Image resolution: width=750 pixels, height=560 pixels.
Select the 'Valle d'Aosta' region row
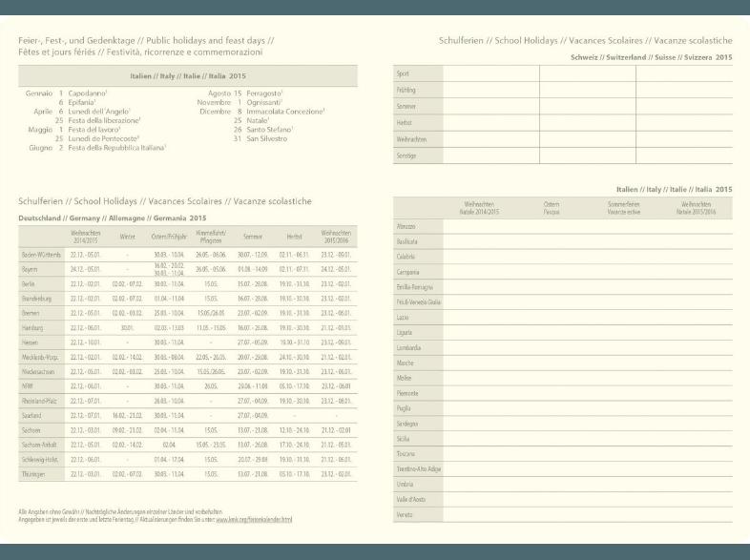tap(563, 499)
